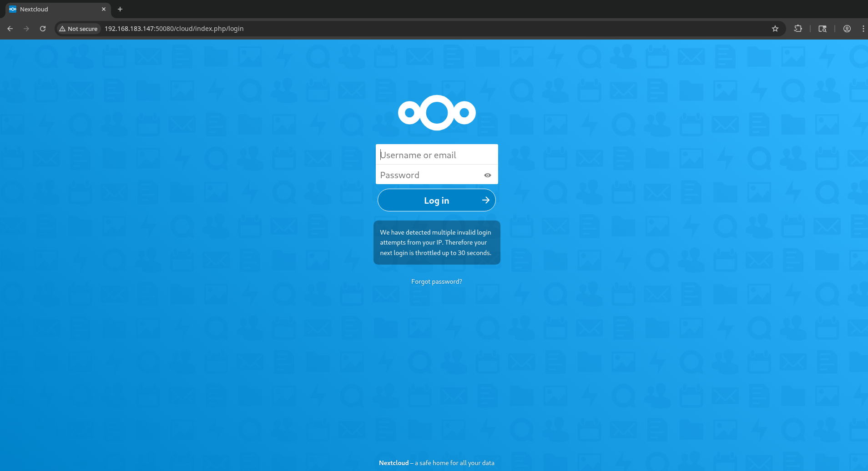Open the browser extensions puzzle icon

point(798,29)
